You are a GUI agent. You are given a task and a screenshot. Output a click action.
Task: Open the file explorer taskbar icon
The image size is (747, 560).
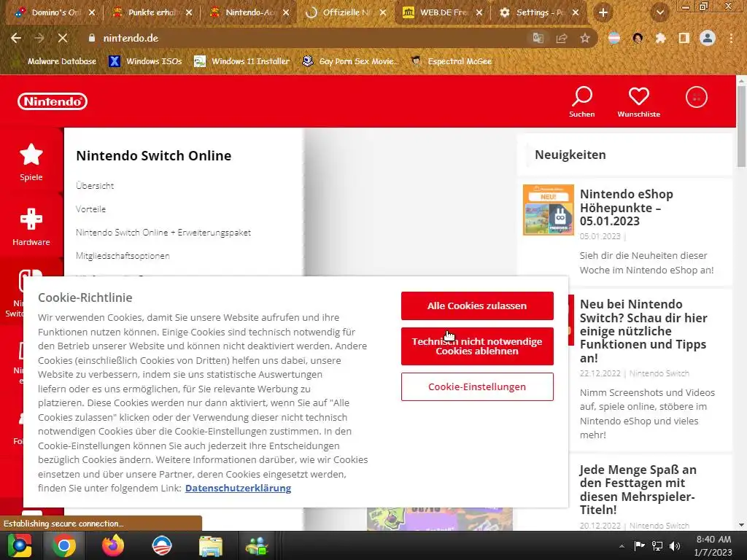(211, 545)
